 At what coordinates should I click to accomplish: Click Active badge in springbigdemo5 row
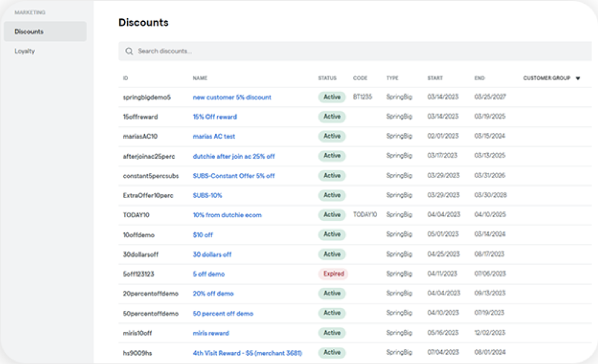332,97
